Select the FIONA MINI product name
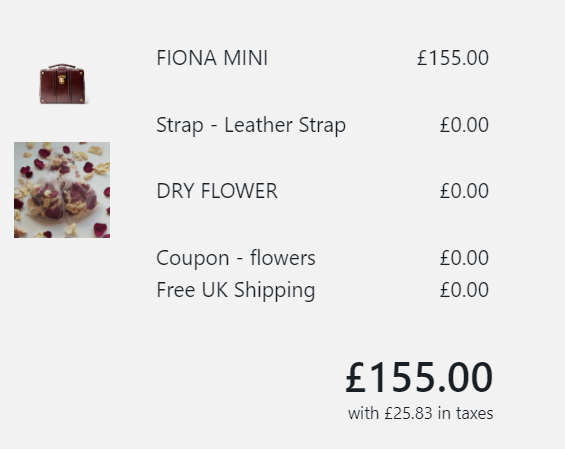Screen dimensions: 565x449 click(x=212, y=58)
